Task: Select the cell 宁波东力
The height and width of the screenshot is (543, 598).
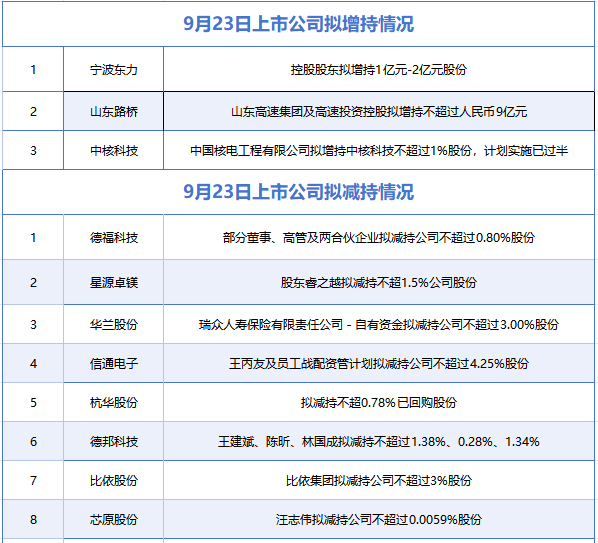Action: click(x=113, y=69)
